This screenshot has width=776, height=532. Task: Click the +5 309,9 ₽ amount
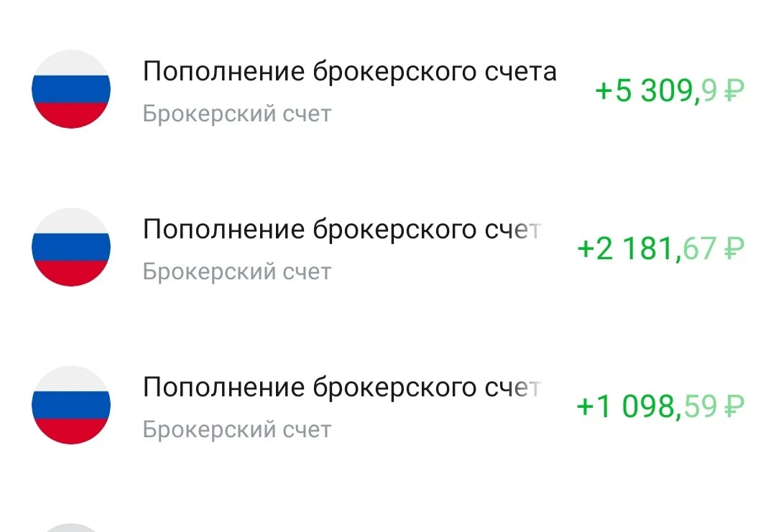coord(670,91)
